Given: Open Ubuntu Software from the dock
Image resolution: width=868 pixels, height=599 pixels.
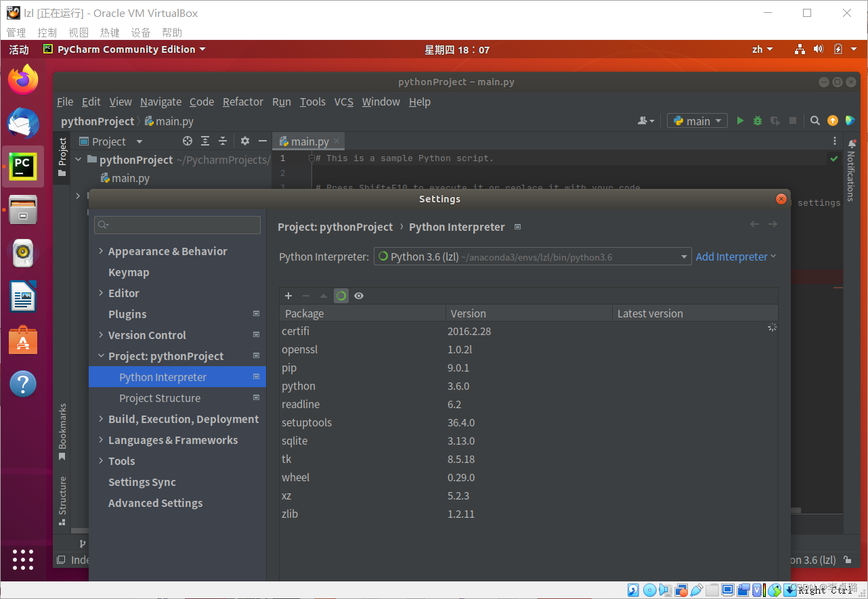Looking at the screenshot, I should pos(23,340).
